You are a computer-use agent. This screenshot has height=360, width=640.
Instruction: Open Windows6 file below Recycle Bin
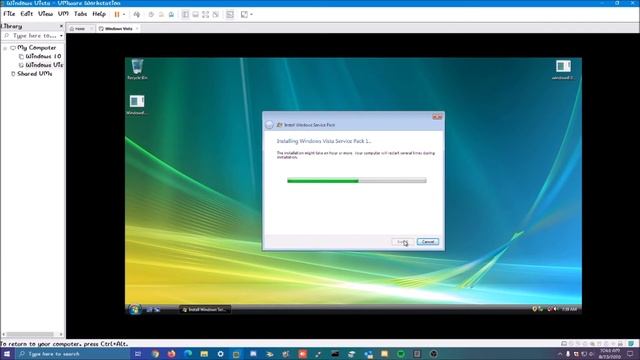point(137,105)
